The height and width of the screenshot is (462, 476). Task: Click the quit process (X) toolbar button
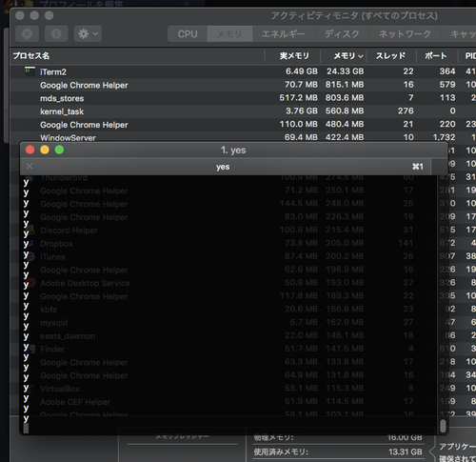(x=28, y=33)
